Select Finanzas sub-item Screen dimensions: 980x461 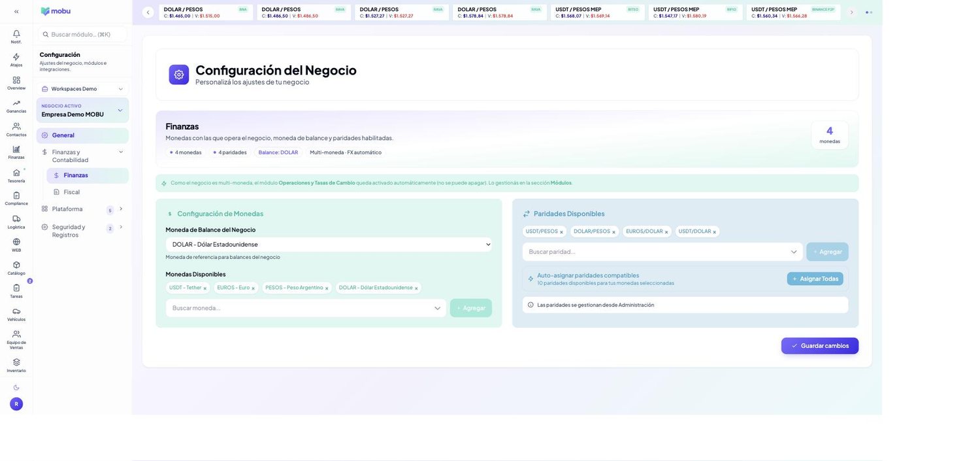tap(88, 175)
